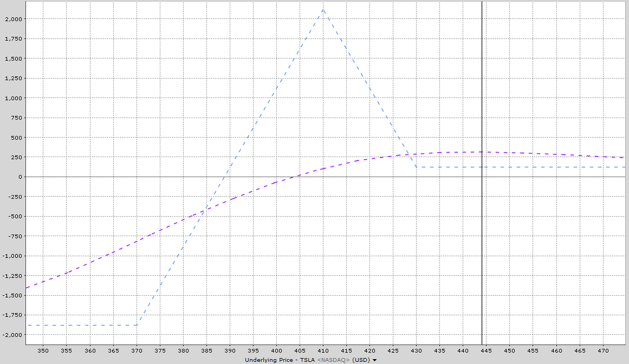
Task: Click the blue payoff corner at 430
Action: pos(417,167)
